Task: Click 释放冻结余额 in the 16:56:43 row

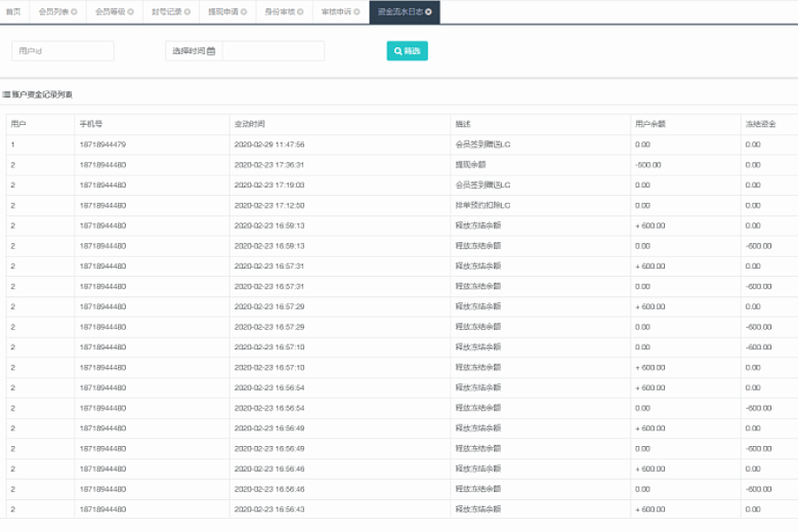Action: pyautogui.click(x=479, y=510)
